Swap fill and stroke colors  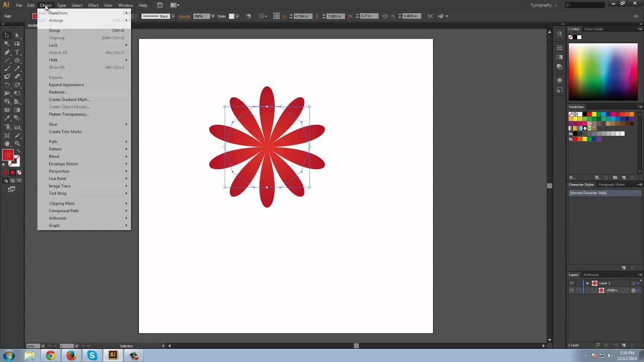click(x=18, y=151)
